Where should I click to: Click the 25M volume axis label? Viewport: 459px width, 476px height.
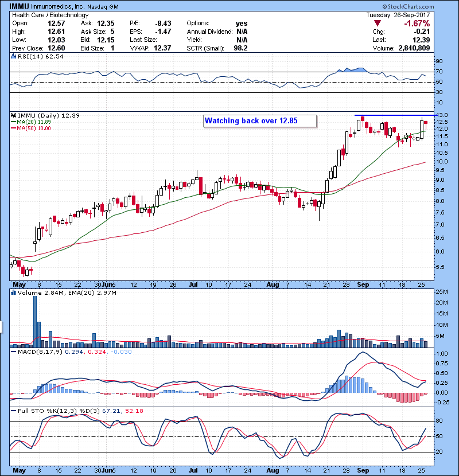[442, 292]
